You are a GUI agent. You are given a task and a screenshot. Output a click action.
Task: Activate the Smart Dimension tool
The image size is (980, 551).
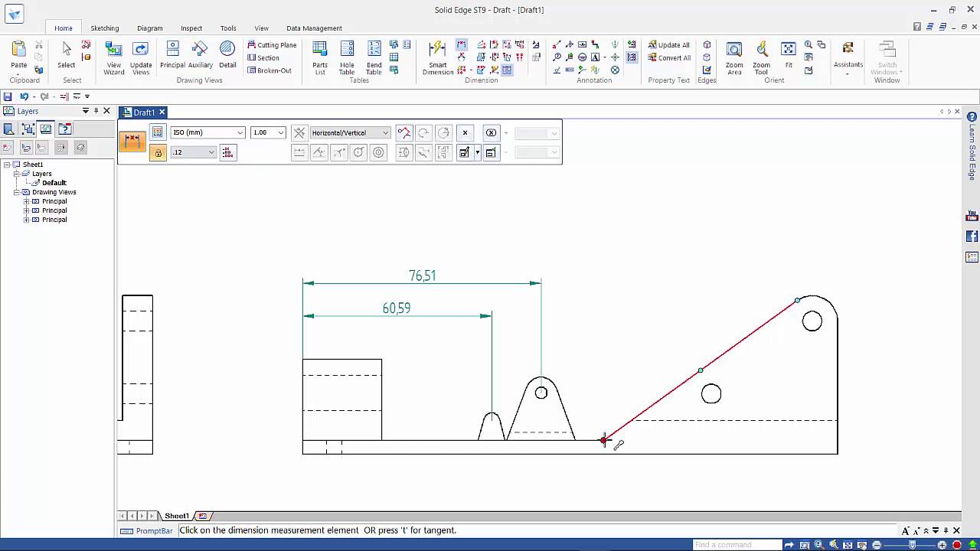coord(438,58)
